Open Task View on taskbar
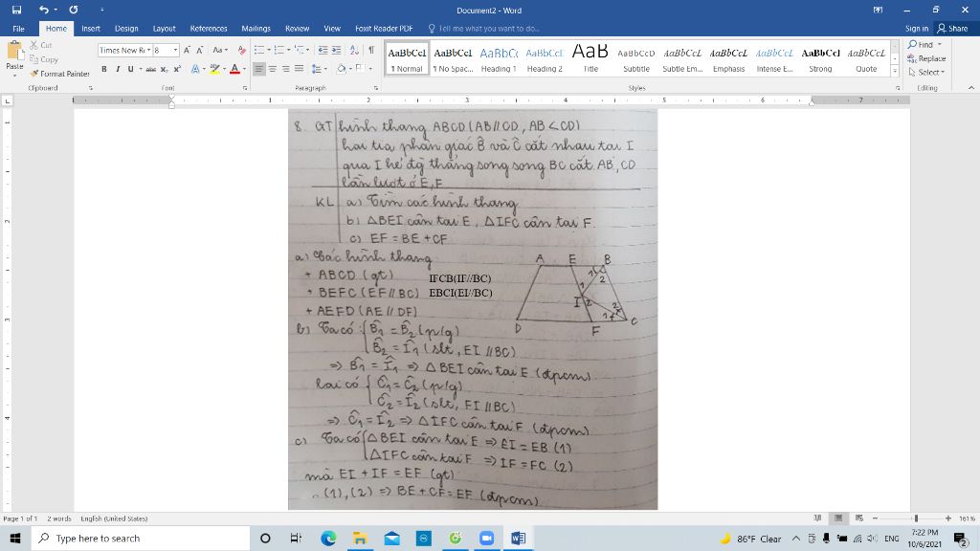The image size is (980, 551). 297,538
